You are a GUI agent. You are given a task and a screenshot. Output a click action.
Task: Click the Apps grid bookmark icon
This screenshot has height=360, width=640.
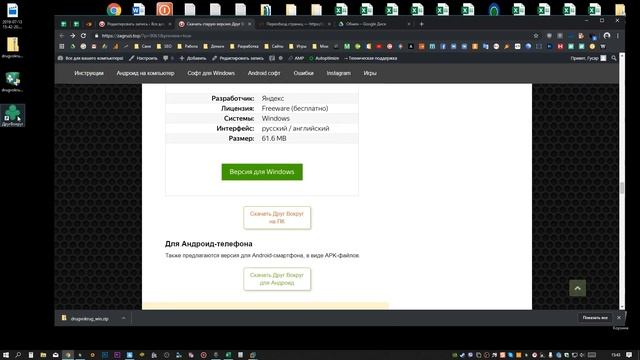62,47
